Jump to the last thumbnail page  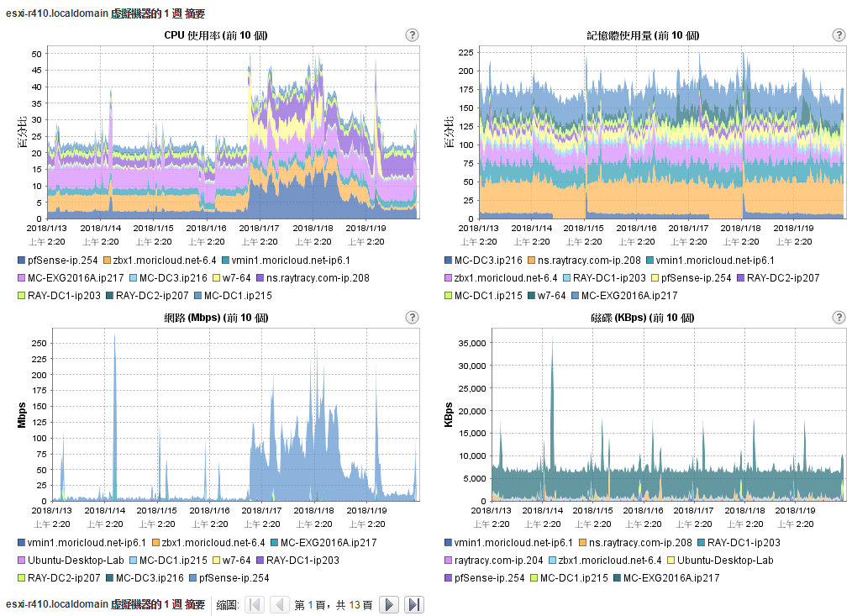[414, 604]
